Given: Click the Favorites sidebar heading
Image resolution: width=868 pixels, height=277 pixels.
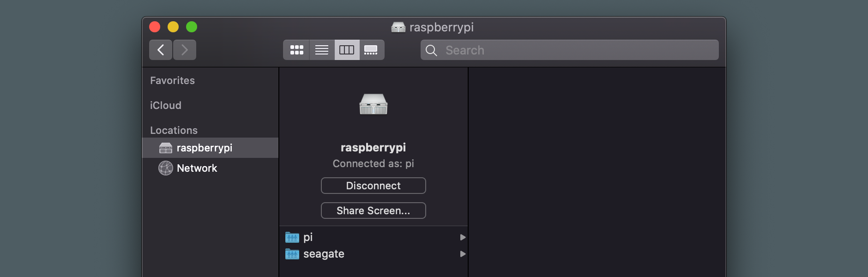Looking at the screenshot, I should tap(172, 80).
